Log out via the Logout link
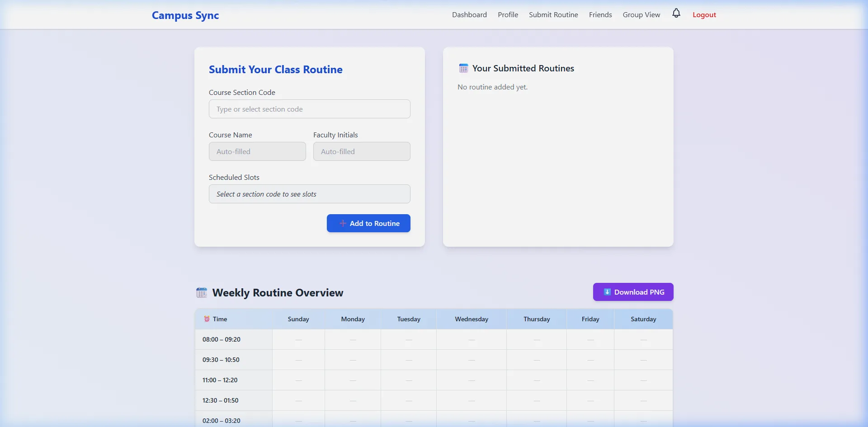The width and height of the screenshot is (868, 427). (704, 14)
